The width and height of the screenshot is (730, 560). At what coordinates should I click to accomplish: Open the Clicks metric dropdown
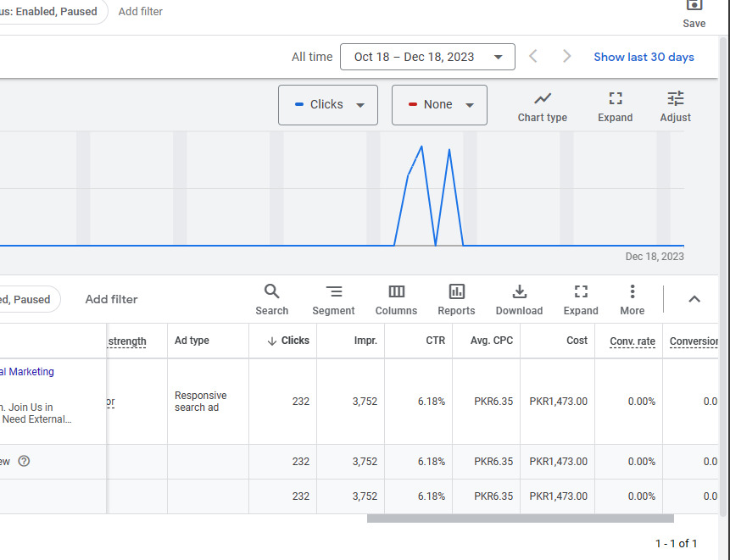pos(328,105)
